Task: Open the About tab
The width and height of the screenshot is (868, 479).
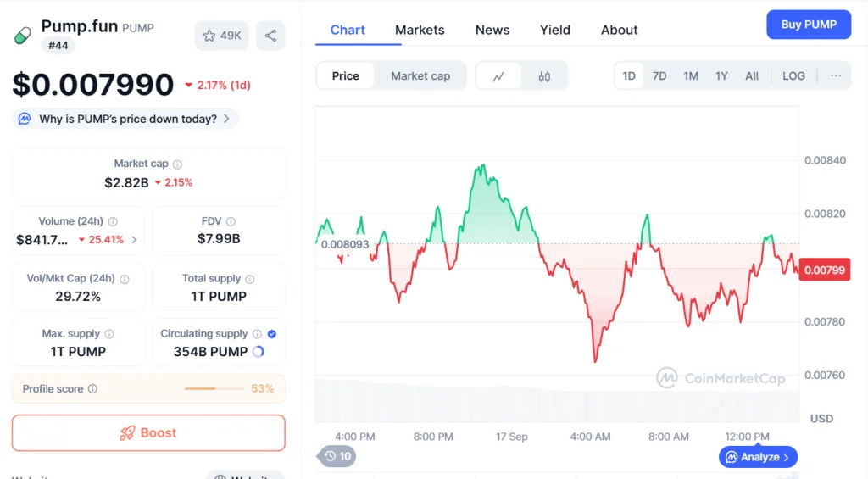Action: click(619, 30)
